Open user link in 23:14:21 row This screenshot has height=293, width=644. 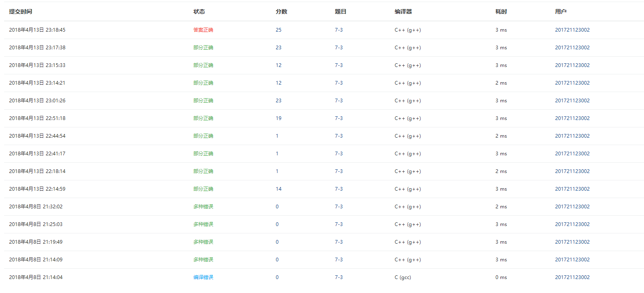572,83
